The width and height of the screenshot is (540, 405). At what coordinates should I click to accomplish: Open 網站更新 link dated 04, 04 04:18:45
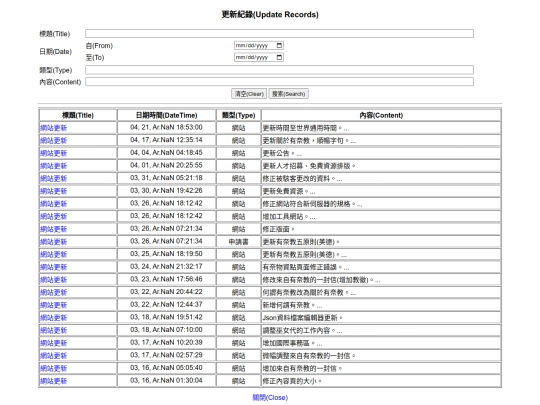coord(53,153)
